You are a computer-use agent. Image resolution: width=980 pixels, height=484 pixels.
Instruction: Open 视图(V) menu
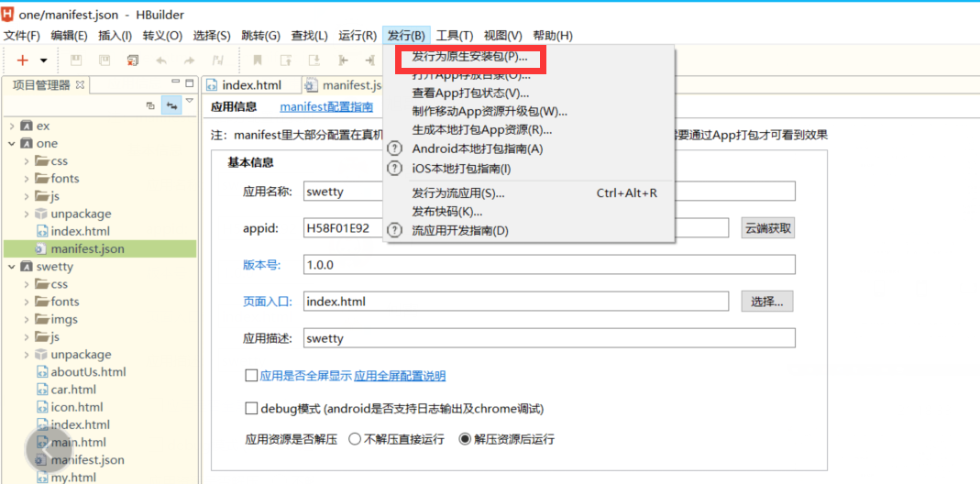pos(503,36)
